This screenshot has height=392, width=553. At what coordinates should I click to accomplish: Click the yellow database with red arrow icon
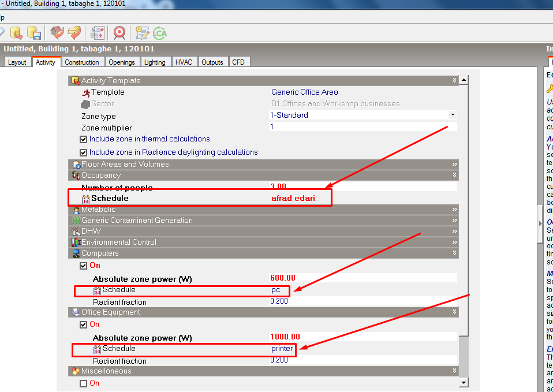(16, 33)
